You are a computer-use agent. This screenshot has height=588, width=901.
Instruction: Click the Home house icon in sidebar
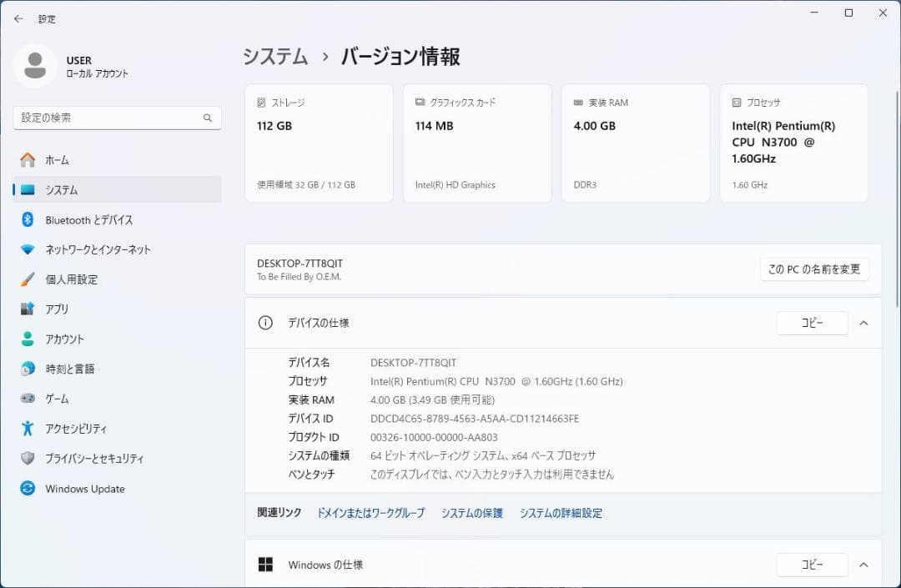28,159
